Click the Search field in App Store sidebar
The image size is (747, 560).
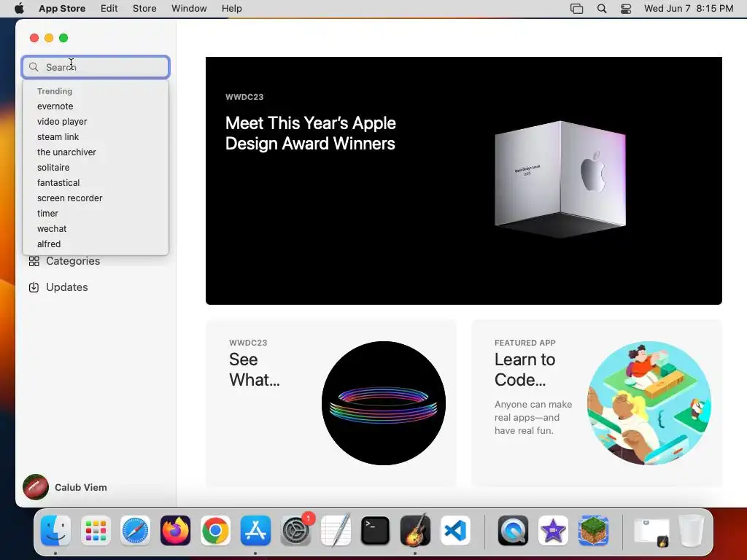click(96, 67)
